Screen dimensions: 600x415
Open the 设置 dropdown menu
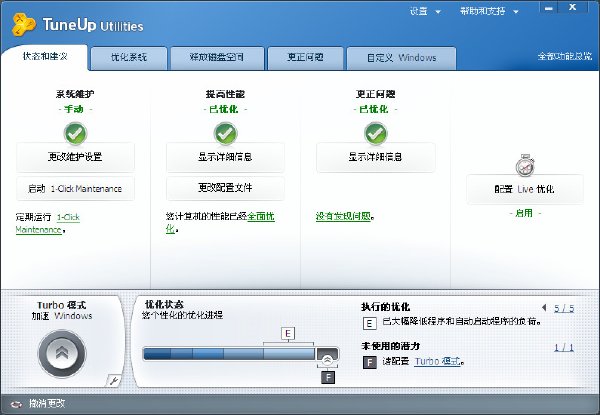click(425, 11)
